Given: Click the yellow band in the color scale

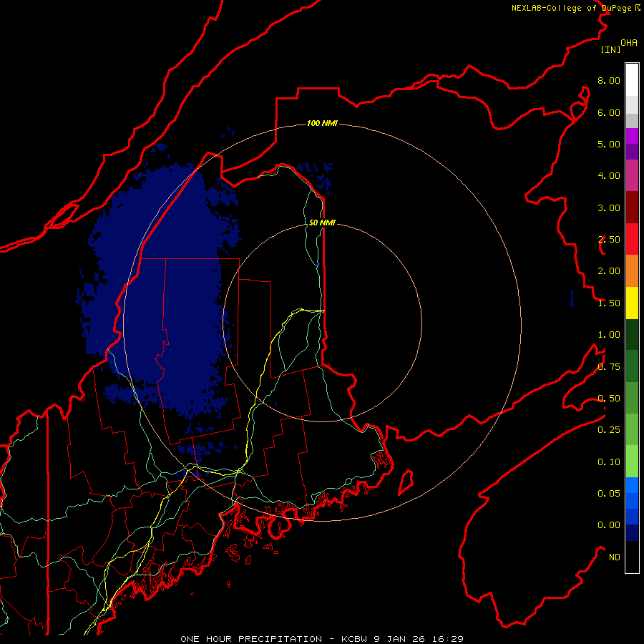Looking at the screenshot, I should (x=632, y=303).
